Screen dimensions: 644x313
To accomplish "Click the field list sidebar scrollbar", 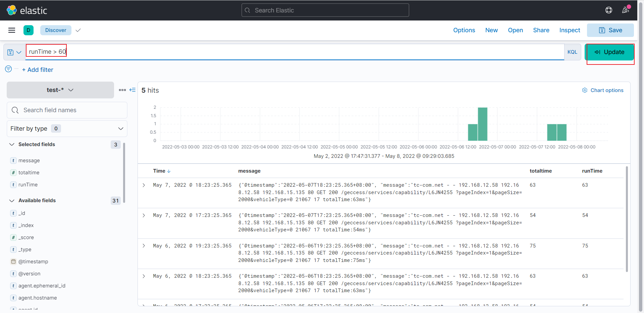I will (124, 173).
